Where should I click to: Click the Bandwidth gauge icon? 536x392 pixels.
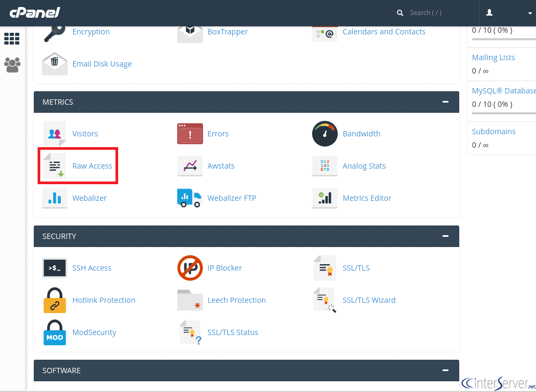pyautogui.click(x=325, y=134)
